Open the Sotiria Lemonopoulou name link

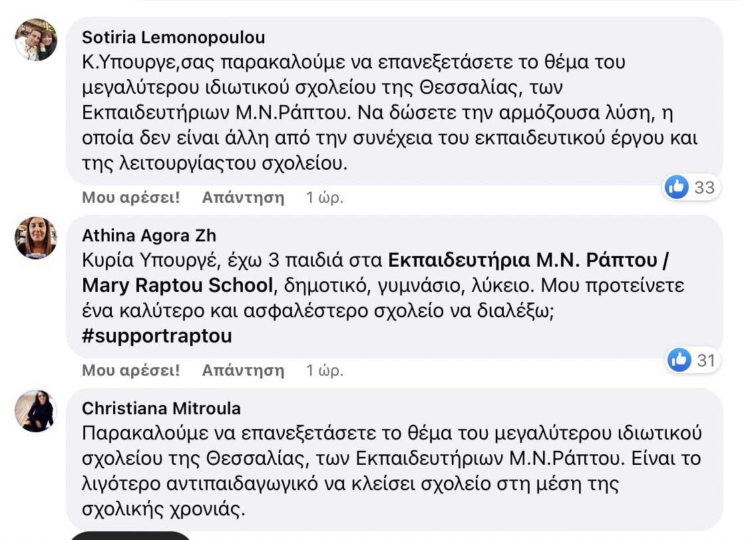(173, 37)
